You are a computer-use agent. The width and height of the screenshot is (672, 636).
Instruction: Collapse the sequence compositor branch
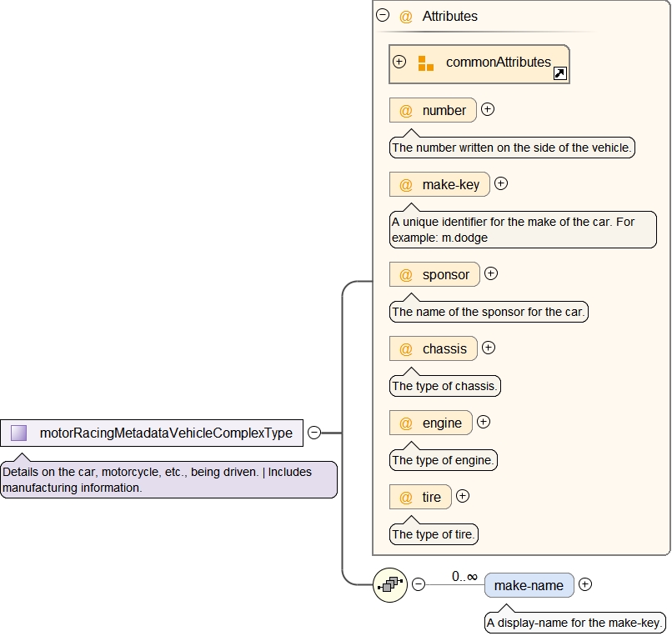click(x=419, y=584)
